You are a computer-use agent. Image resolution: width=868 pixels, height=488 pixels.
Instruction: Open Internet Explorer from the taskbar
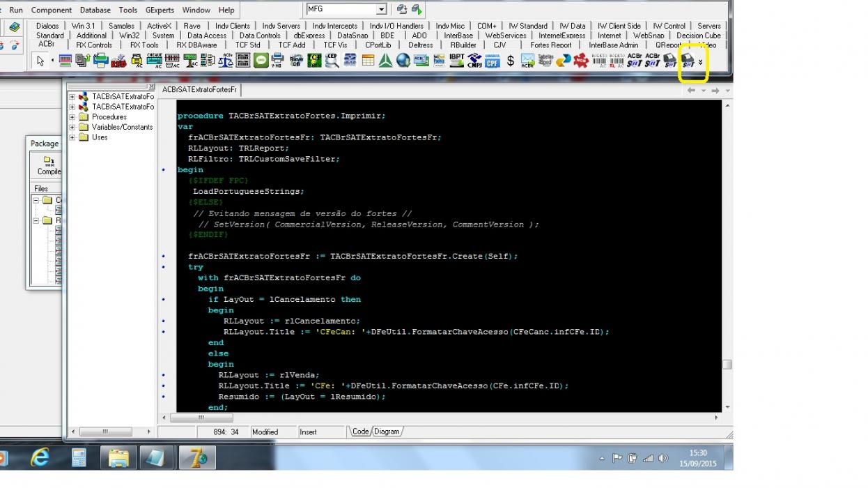click(x=40, y=457)
